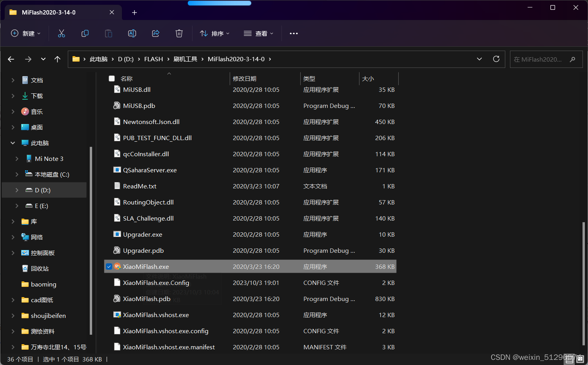The height and width of the screenshot is (365, 588).
Task: Select 控制面板 in the sidebar
Action: pos(43,253)
